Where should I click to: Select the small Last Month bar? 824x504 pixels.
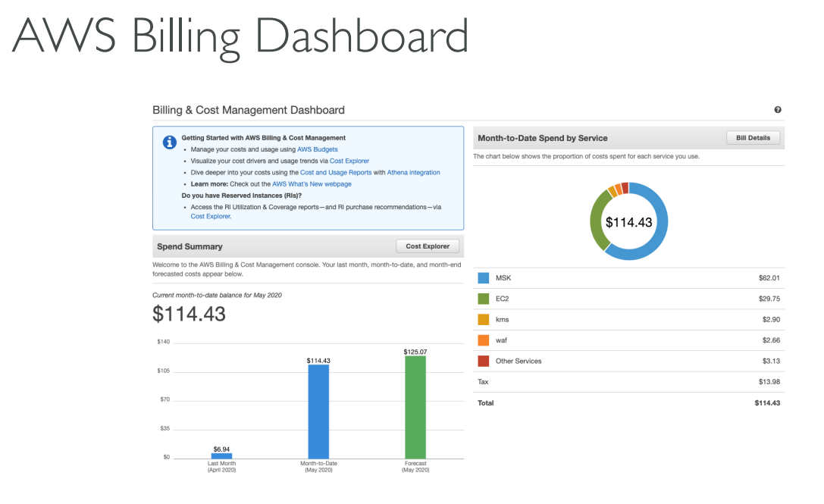221,455
